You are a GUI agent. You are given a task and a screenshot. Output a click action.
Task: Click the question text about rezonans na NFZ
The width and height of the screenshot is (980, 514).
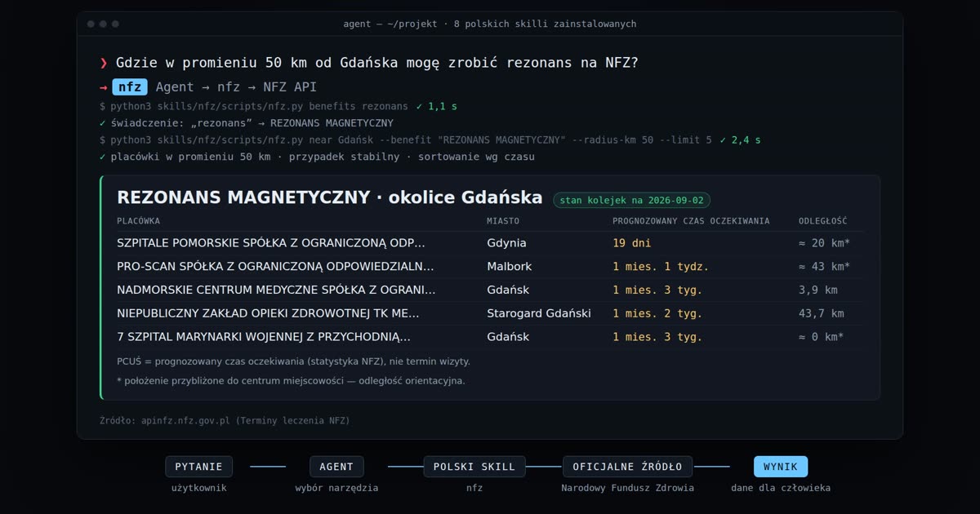tap(377, 63)
